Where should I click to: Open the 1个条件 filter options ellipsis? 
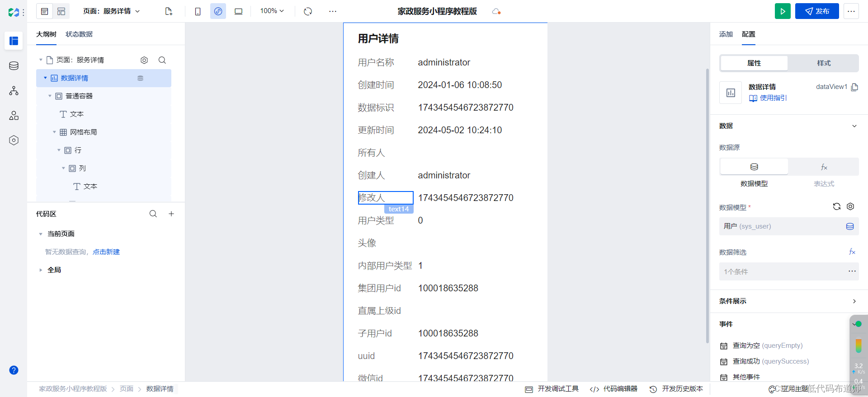click(852, 271)
